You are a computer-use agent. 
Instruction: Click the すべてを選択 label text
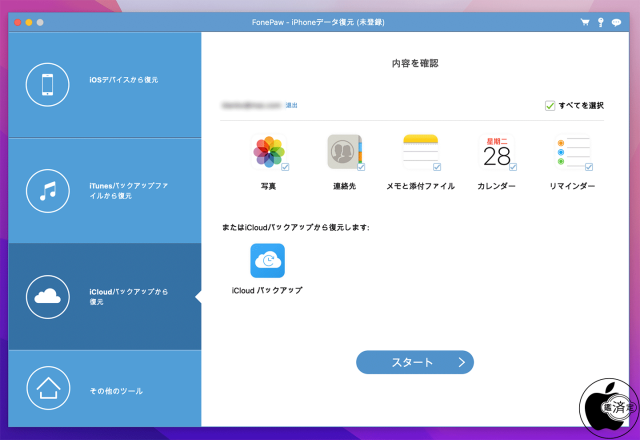point(581,106)
